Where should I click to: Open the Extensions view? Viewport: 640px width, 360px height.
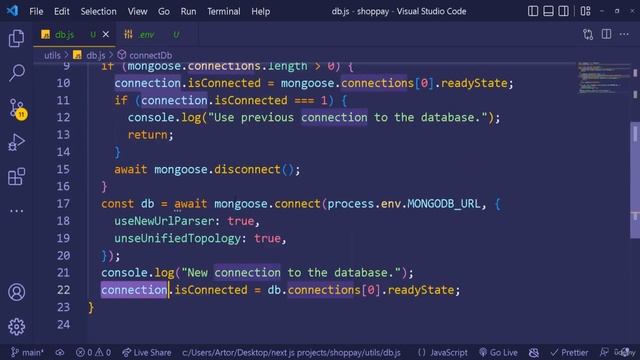pos(16,177)
